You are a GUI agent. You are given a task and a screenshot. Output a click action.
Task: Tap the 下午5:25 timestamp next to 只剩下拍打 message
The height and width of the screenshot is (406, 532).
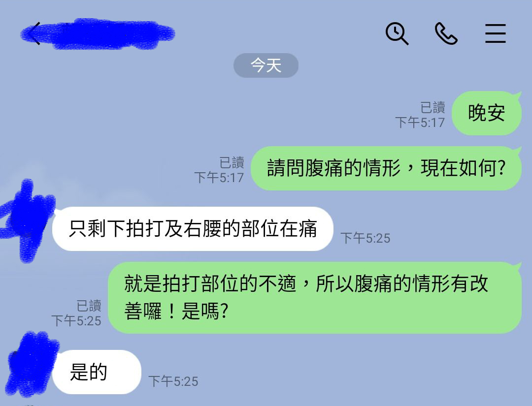(366, 238)
